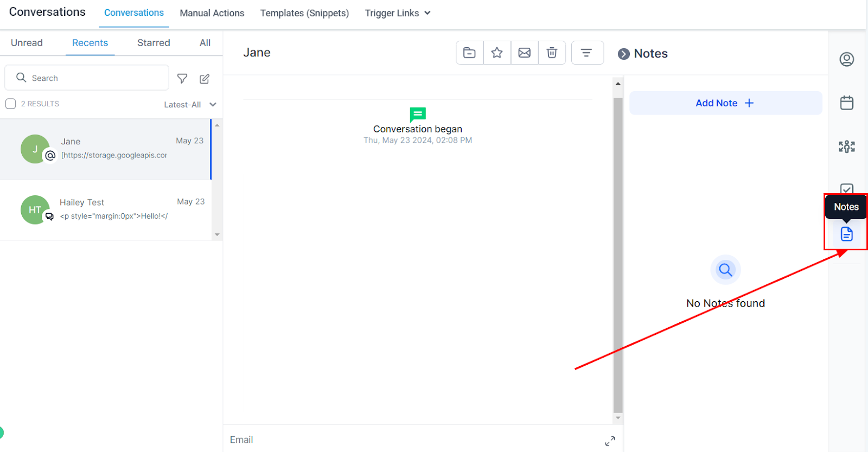Click the Notes panel heading
The image size is (868, 452).
pos(650,54)
